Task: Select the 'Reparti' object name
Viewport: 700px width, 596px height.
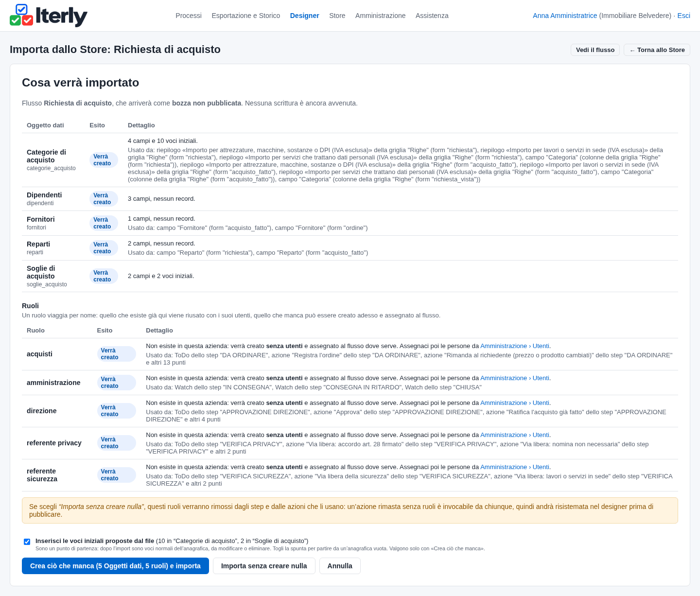Action: [38, 244]
